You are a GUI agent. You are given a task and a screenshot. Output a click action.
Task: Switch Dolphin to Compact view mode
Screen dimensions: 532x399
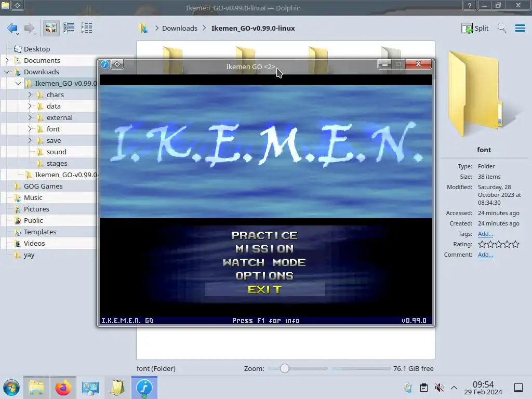coord(69,28)
